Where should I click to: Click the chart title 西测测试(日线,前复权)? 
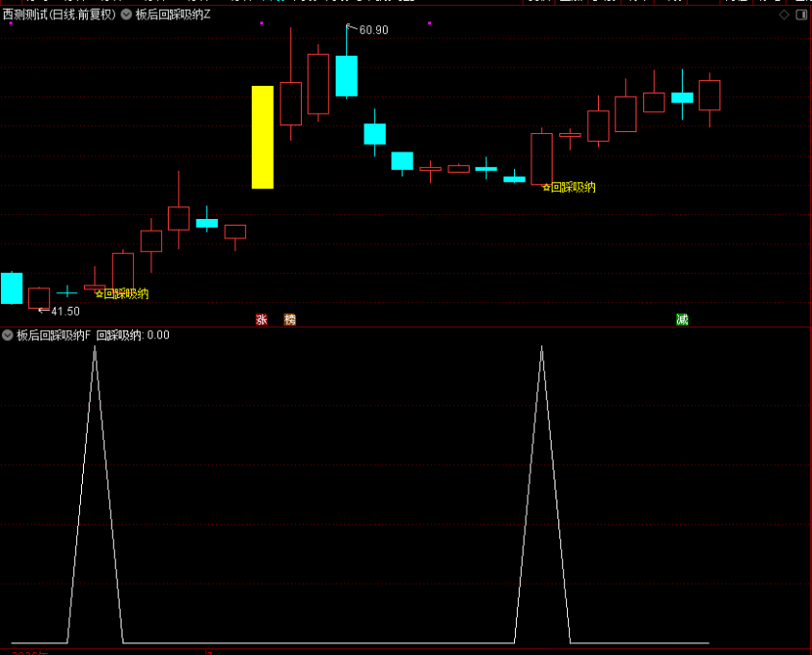click(59, 14)
